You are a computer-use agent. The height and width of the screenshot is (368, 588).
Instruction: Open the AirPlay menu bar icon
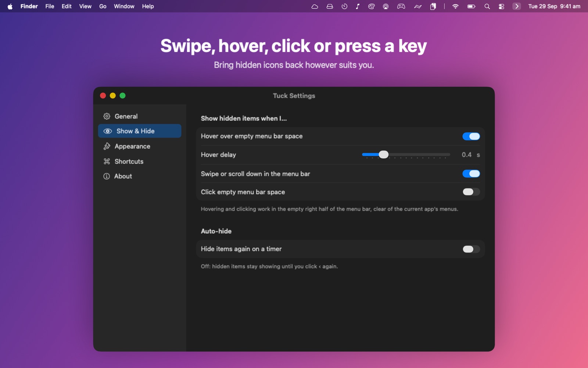coord(386,6)
